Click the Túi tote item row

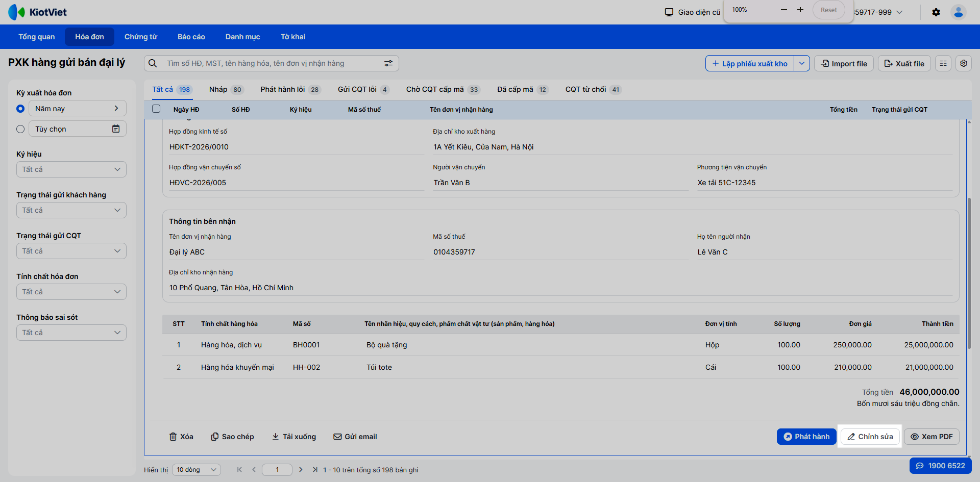click(x=561, y=367)
